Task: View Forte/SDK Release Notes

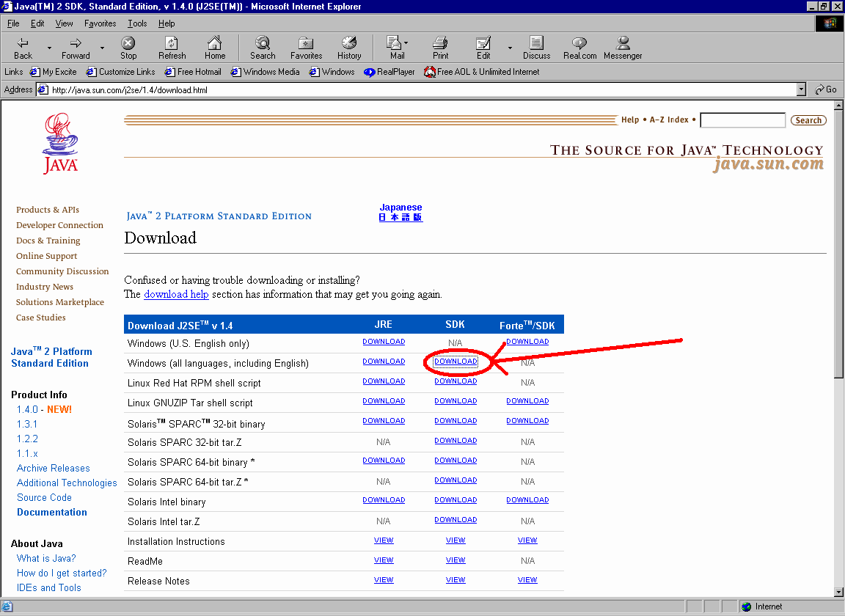Action: click(527, 580)
